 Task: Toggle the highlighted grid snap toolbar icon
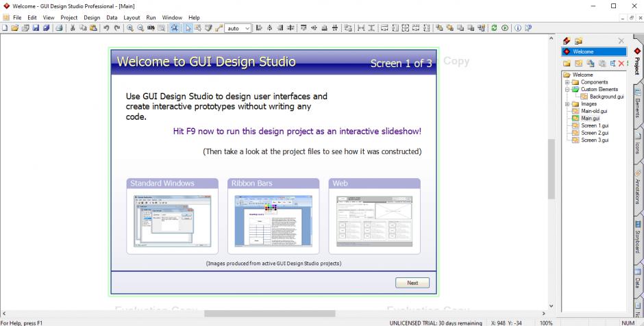[175, 28]
